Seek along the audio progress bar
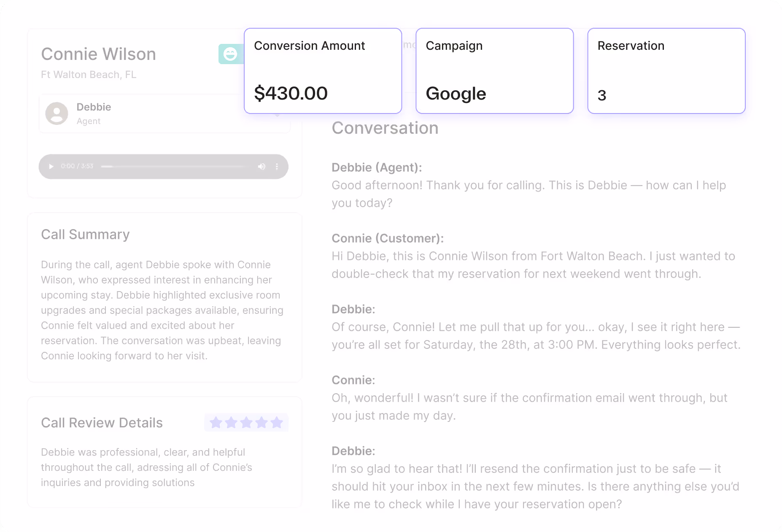The image size is (782, 532). click(173, 166)
